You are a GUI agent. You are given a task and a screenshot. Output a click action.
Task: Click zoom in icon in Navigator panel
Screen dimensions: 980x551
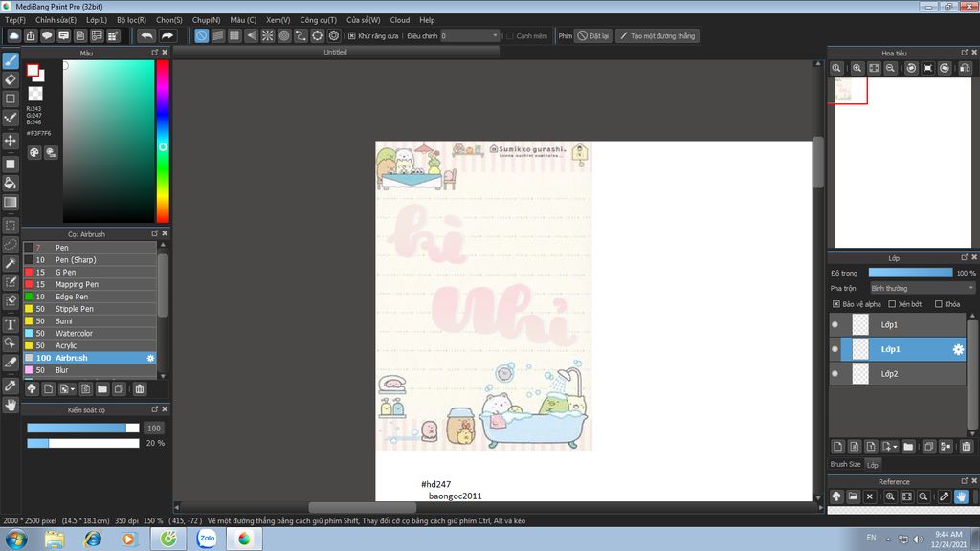(857, 68)
